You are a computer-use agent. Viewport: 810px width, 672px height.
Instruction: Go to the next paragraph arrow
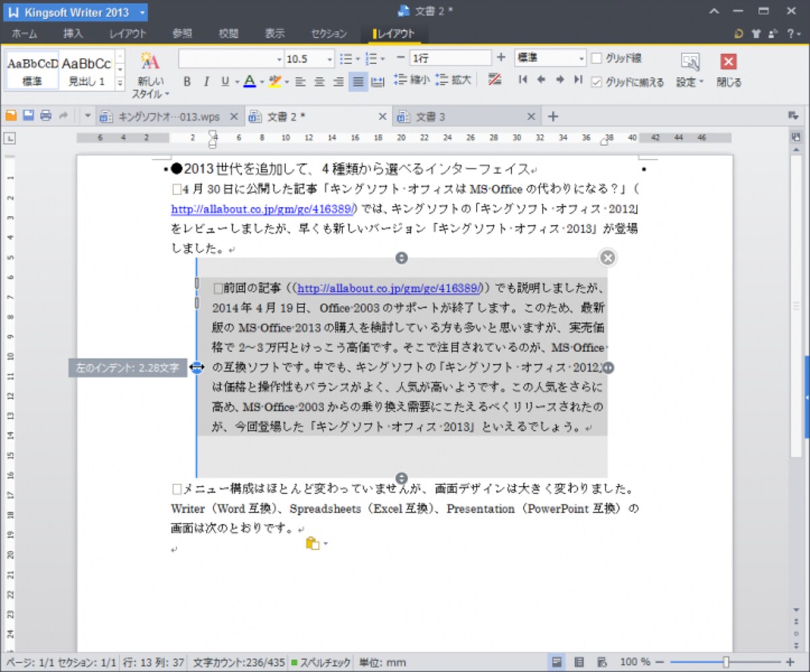(x=560, y=80)
